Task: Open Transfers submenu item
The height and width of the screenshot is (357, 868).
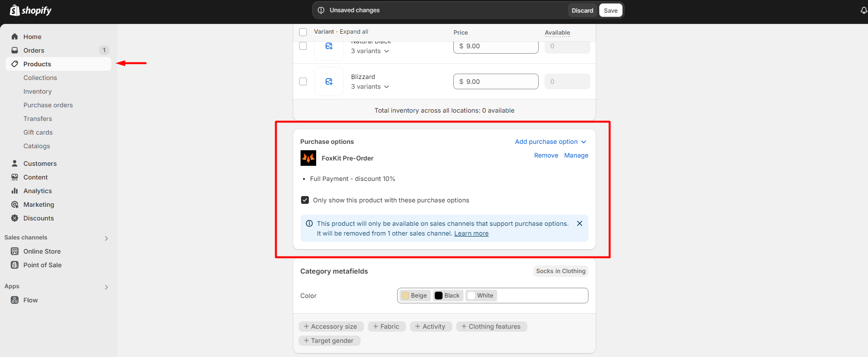Action: coord(38,119)
